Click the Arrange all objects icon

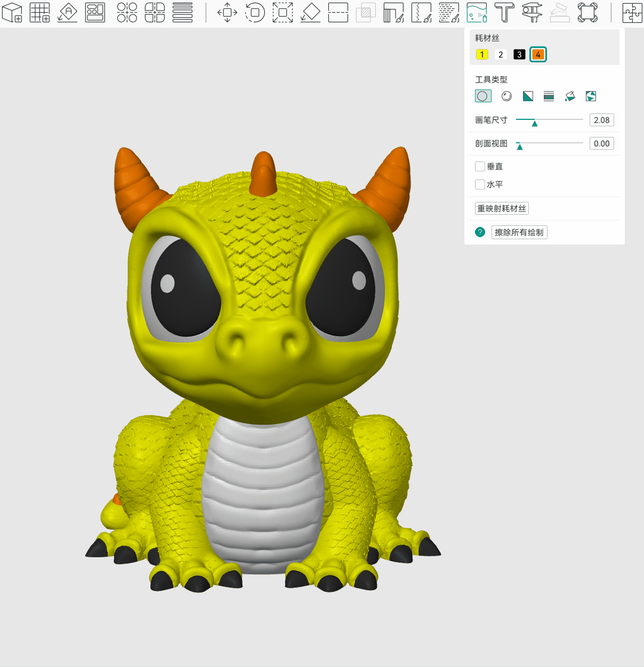coord(95,12)
